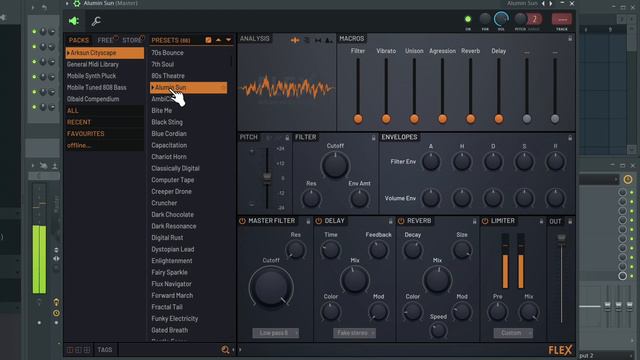640x360 pixels.
Task: Click the TAGS button
Action: (104, 350)
